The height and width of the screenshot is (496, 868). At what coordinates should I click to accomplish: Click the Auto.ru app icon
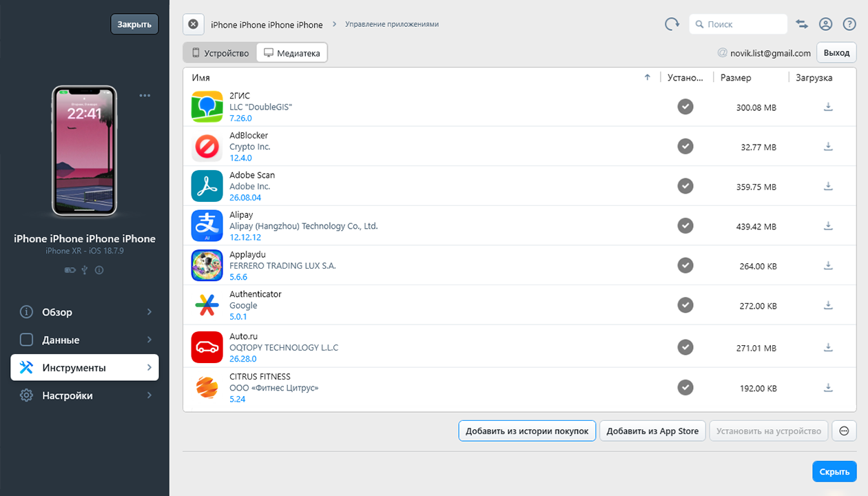(207, 347)
